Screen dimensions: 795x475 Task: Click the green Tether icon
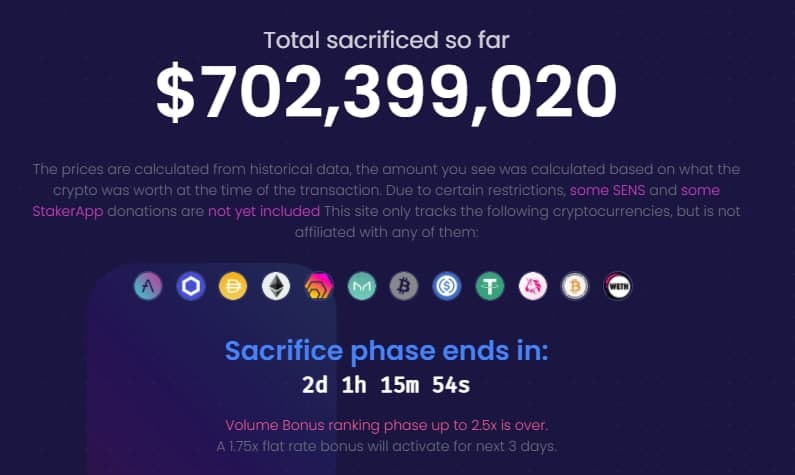click(490, 286)
